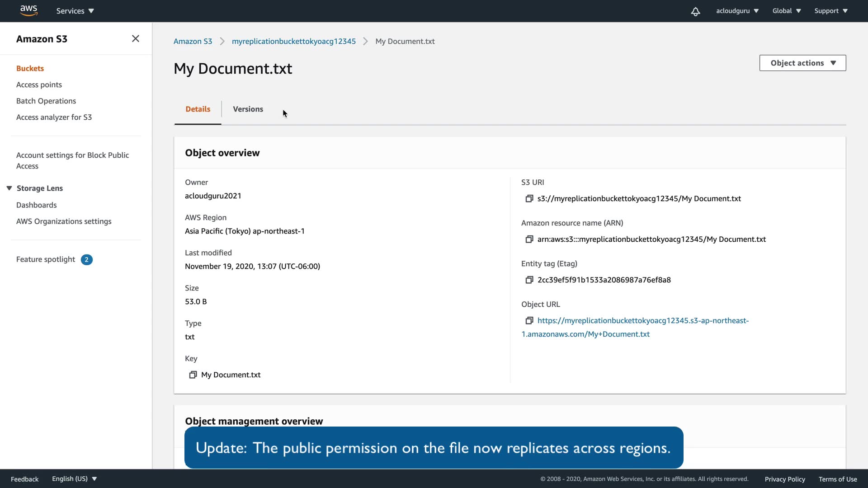Copy the Entity tag Etag value

tap(529, 280)
